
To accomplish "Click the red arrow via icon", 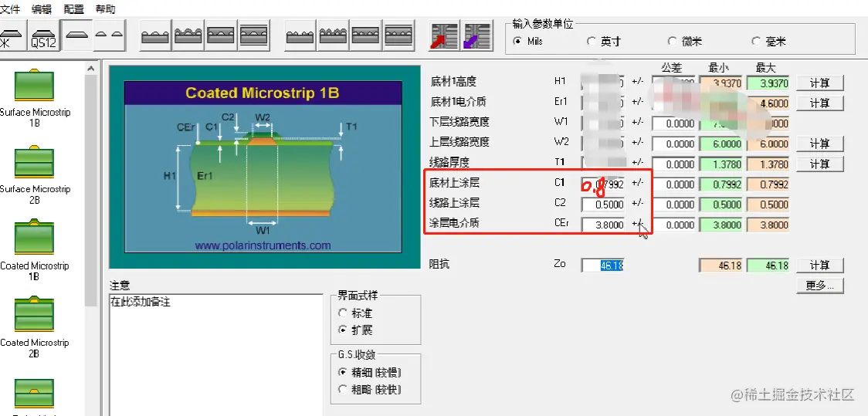I will (445, 36).
